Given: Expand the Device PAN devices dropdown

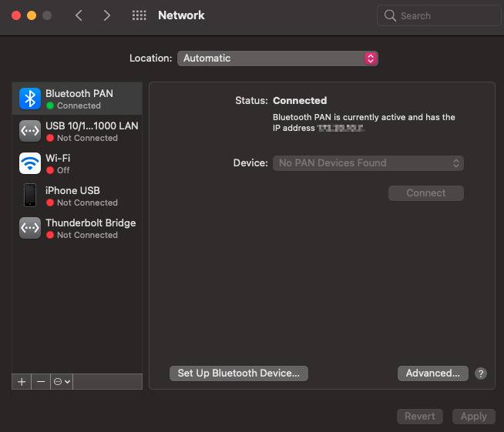Looking at the screenshot, I should 368,163.
